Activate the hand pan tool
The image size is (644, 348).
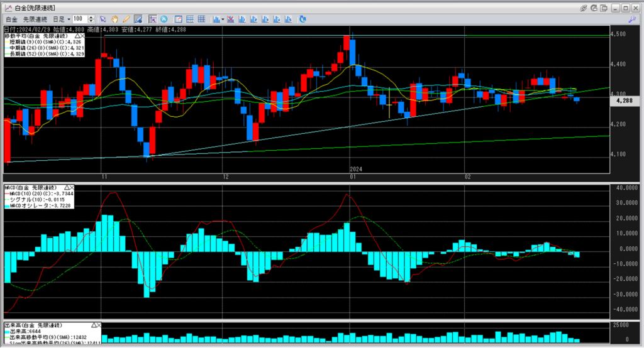click(x=114, y=19)
